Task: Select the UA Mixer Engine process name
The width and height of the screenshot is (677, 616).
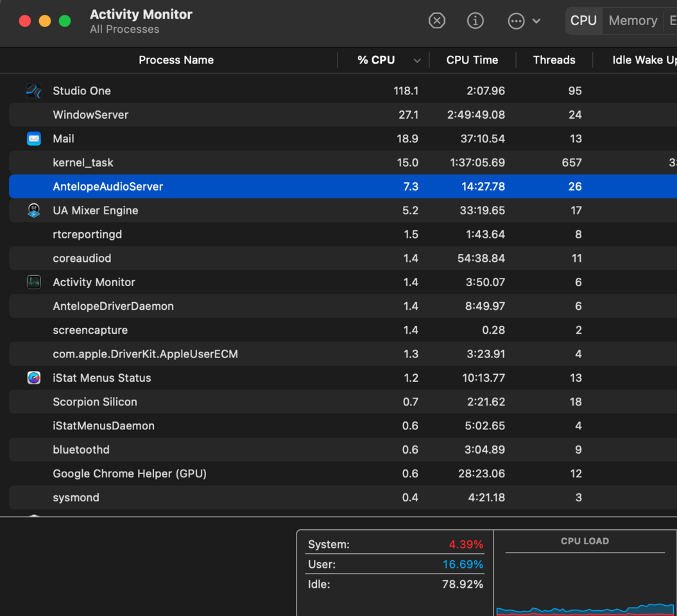Action: pyautogui.click(x=96, y=210)
